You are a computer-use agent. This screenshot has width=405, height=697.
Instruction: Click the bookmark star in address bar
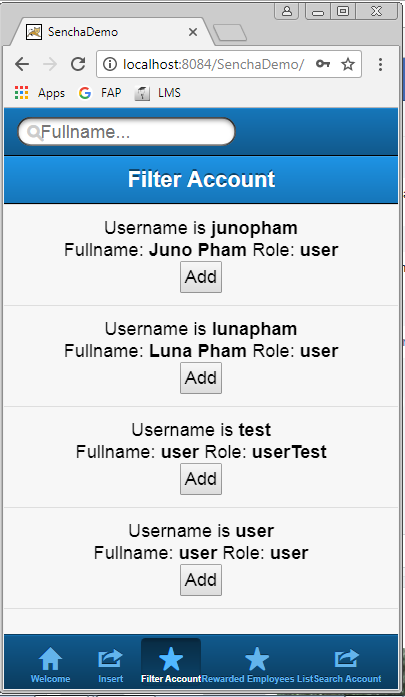pos(348,64)
